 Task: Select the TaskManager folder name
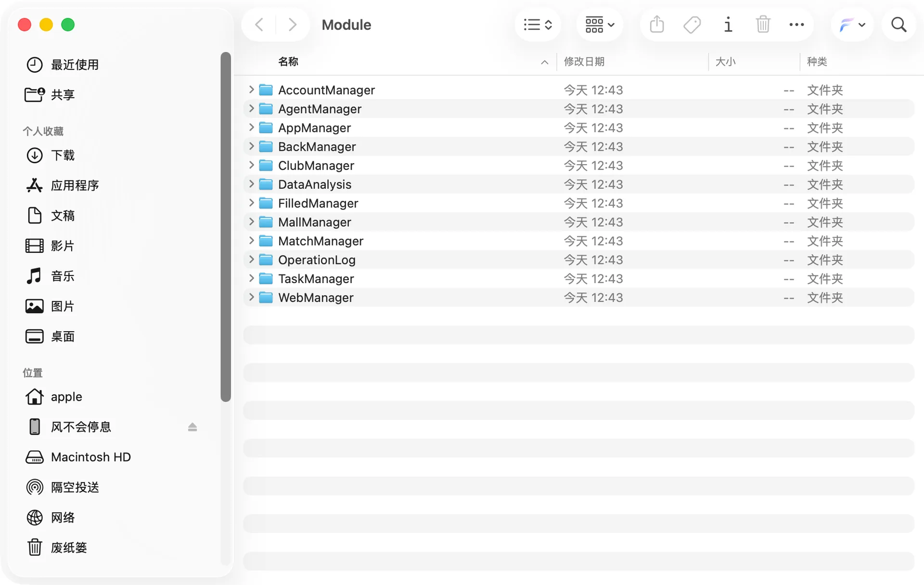(316, 279)
